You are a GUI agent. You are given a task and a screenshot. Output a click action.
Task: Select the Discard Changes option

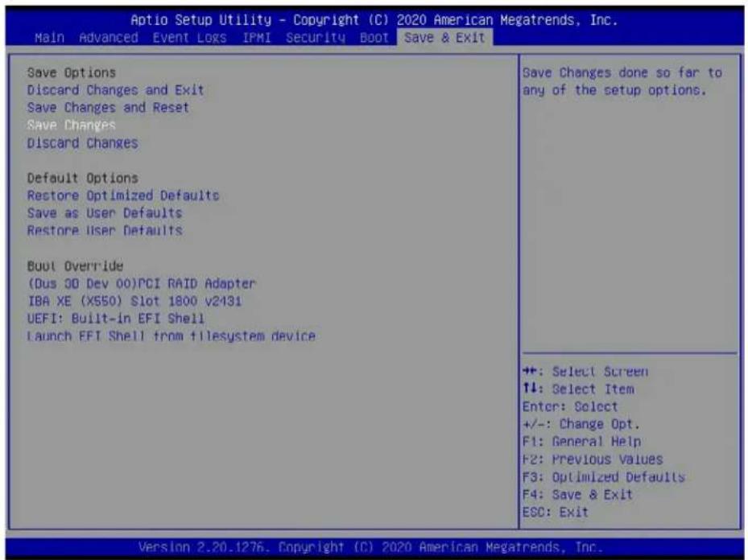click(82, 143)
